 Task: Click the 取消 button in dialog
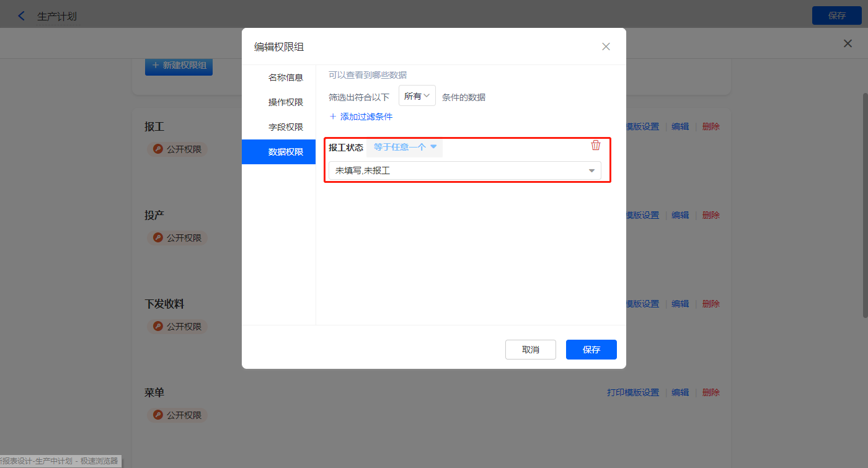[530, 350]
